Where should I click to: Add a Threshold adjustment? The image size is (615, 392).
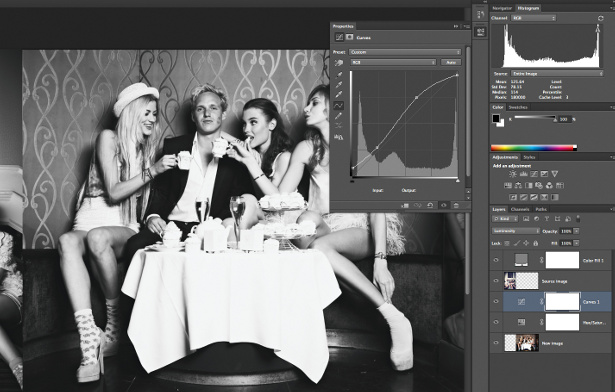[534, 197]
